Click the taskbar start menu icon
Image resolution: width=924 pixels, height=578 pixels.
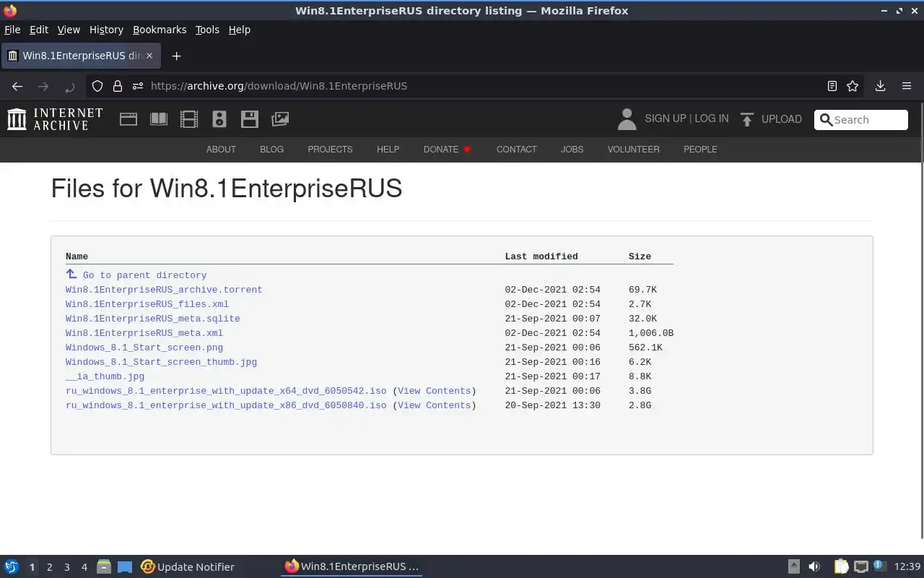click(x=12, y=567)
